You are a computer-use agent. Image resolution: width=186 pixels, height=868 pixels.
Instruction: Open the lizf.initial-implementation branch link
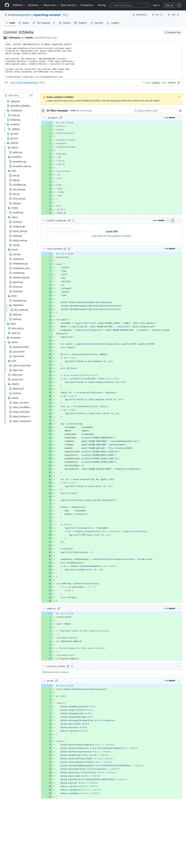click(x=24, y=83)
